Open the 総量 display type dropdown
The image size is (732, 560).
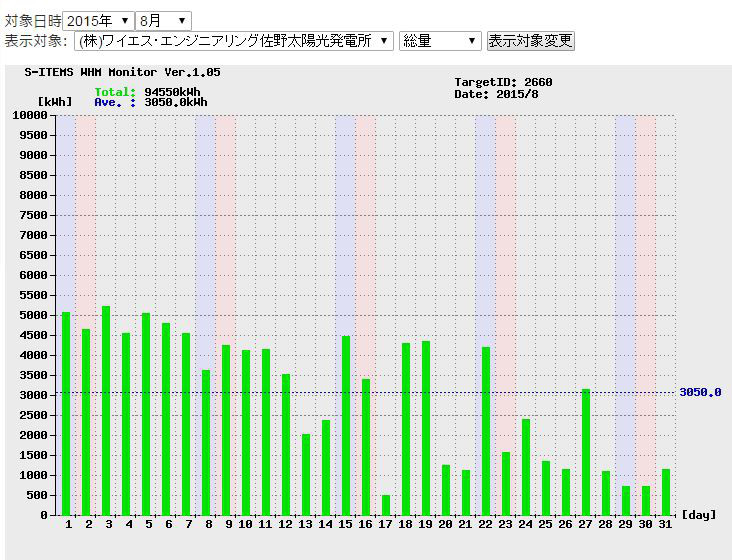pyautogui.click(x=440, y=41)
